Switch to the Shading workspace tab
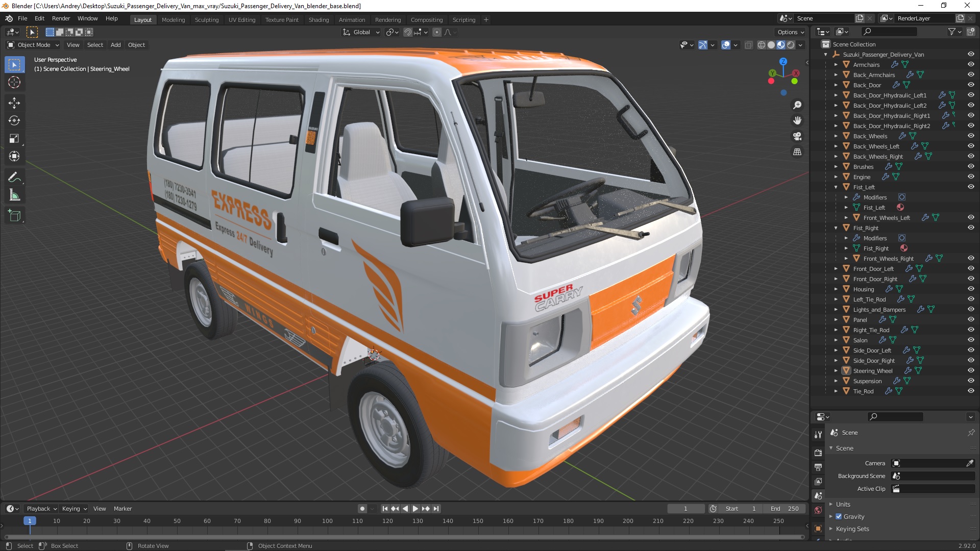The image size is (980, 551). tap(318, 20)
